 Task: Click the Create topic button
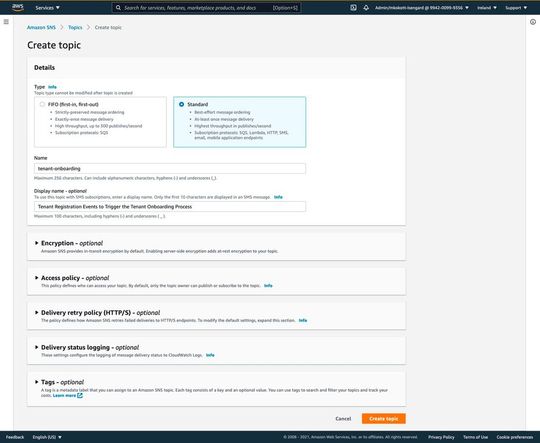[x=384, y=419]
